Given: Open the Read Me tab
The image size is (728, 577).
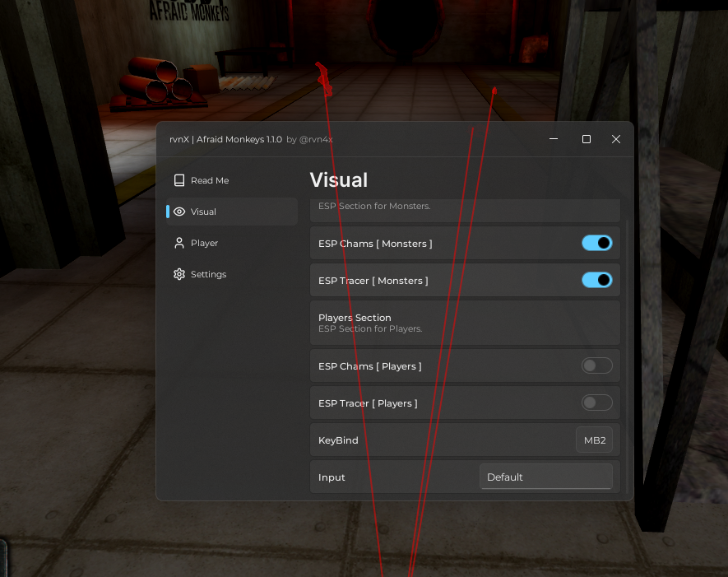Looking at the screenshot, I should tap(232, 180).
